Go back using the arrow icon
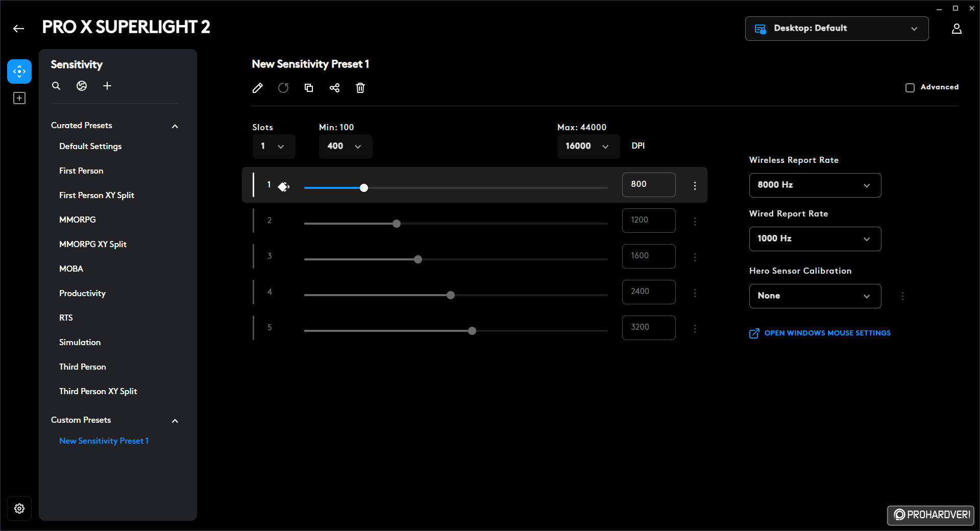 click(19, 29)
